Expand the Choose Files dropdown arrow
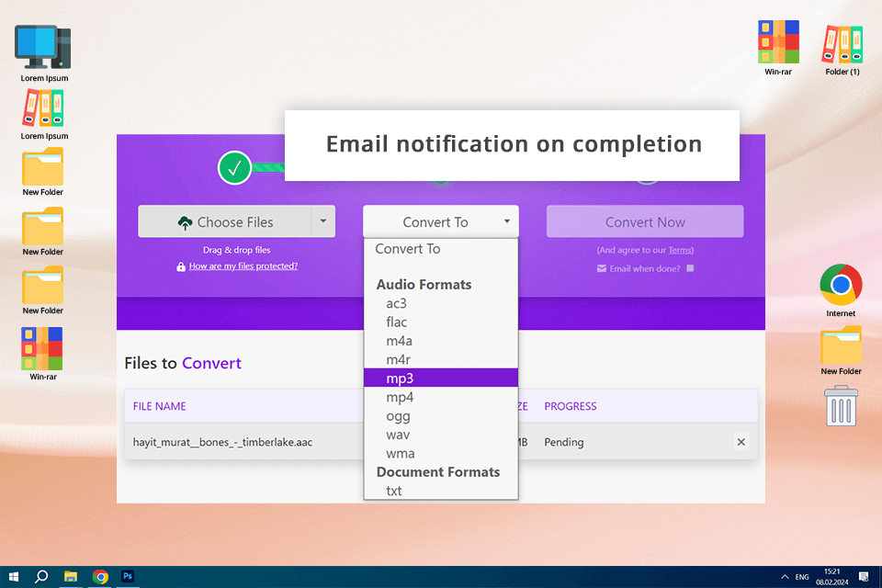The height and width of the screenshot is (588, 882). point(323,221)
